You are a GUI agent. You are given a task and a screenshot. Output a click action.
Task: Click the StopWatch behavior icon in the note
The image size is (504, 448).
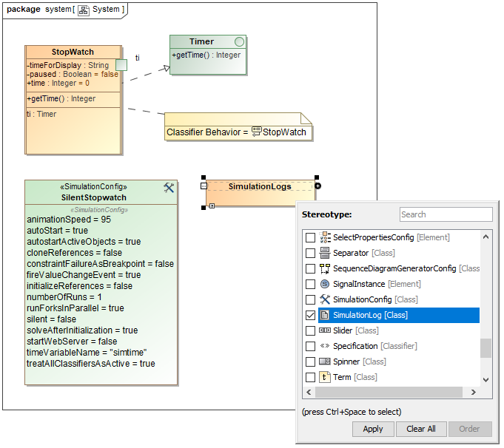tap(257, 132)
